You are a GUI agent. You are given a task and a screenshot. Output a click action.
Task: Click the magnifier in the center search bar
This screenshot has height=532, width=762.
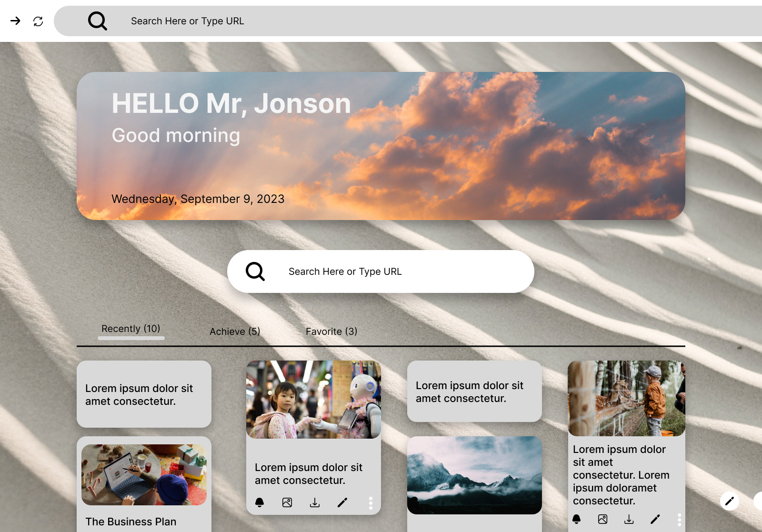pyautogui.click(x=255, y=271)
